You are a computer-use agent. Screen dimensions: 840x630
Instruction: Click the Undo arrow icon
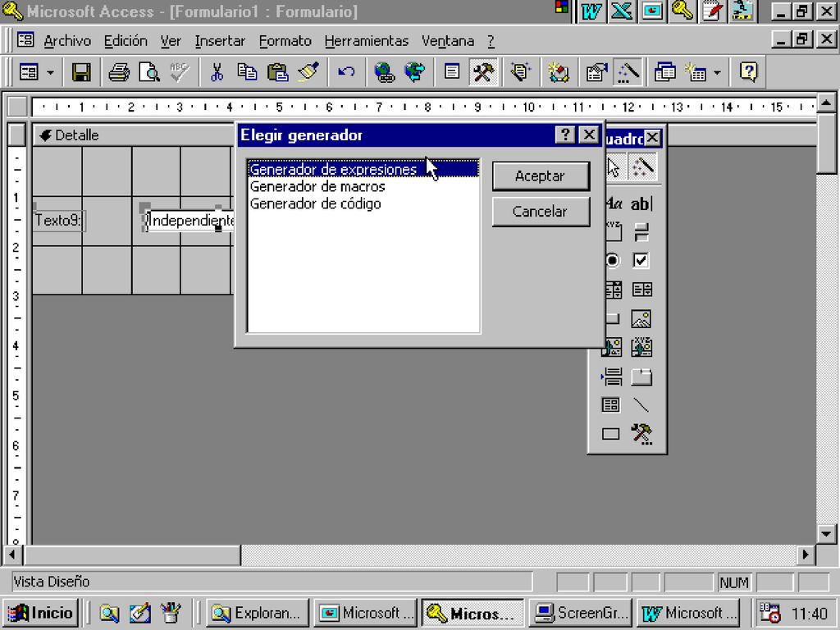pyautogui.click(x=346, y=72)
